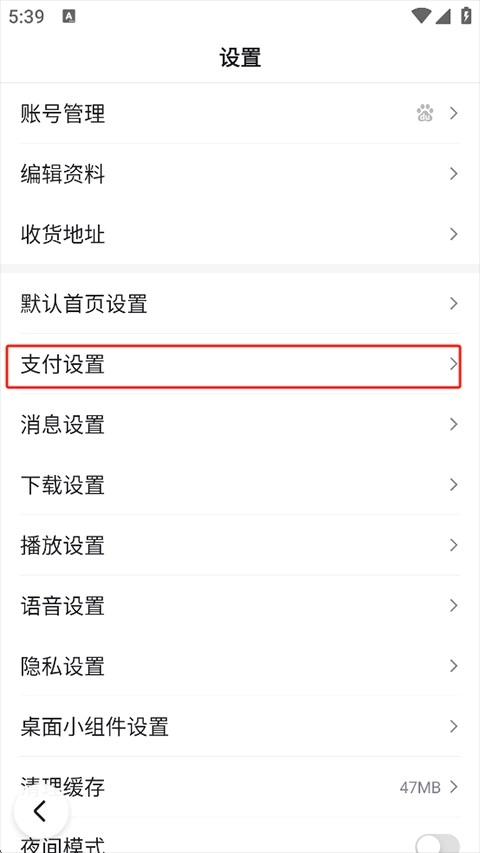Tap the Baidu paw icon in 账号管理
This screenshot has width=480, height=853.
[x=425, y=113]
